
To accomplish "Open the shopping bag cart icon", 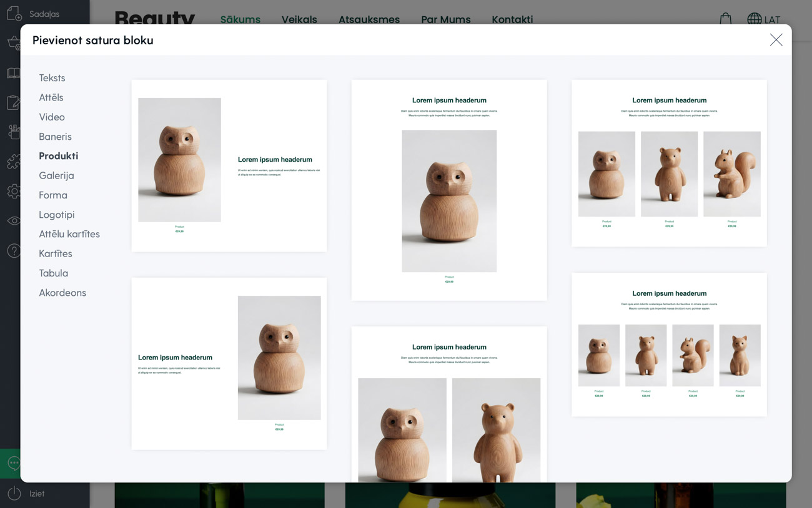I will [x=725, y=19].
